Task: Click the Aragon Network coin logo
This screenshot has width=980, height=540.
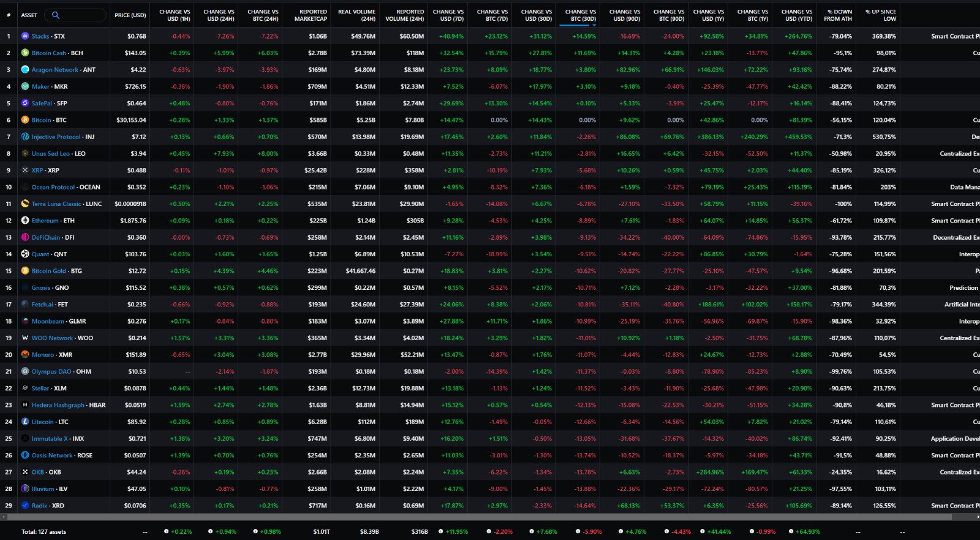Action: tap(25, 70)
